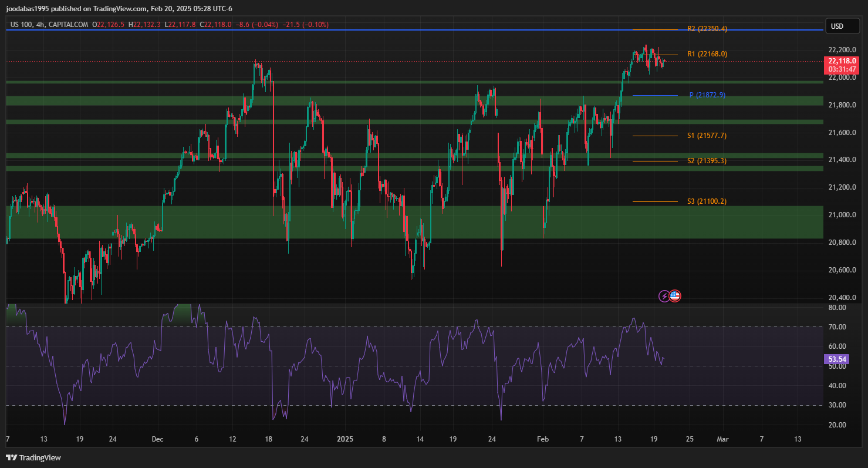
Task: Click the US flag economic event icon
Action: tap(675, 296)
